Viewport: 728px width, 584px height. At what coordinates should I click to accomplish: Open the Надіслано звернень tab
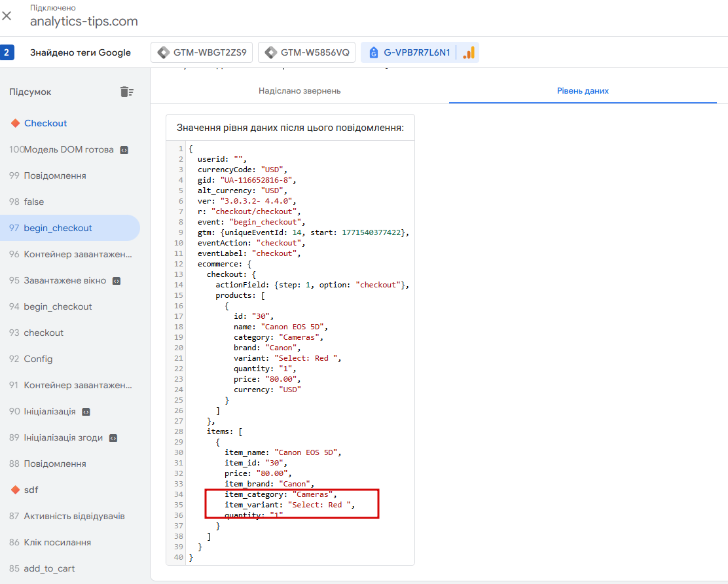(299, 91)
